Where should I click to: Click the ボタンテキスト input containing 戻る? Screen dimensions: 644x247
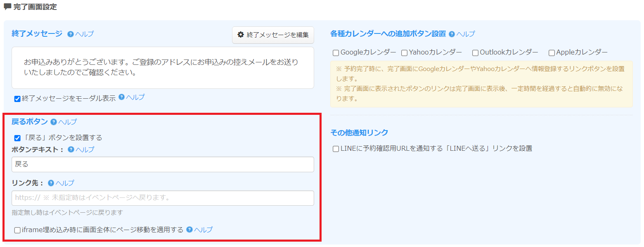click(163, 164)
